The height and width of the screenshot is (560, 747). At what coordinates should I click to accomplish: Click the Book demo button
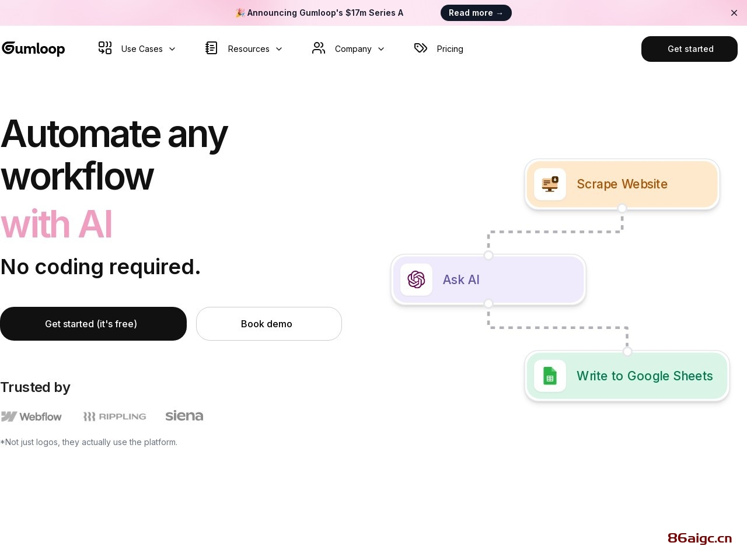269,324
